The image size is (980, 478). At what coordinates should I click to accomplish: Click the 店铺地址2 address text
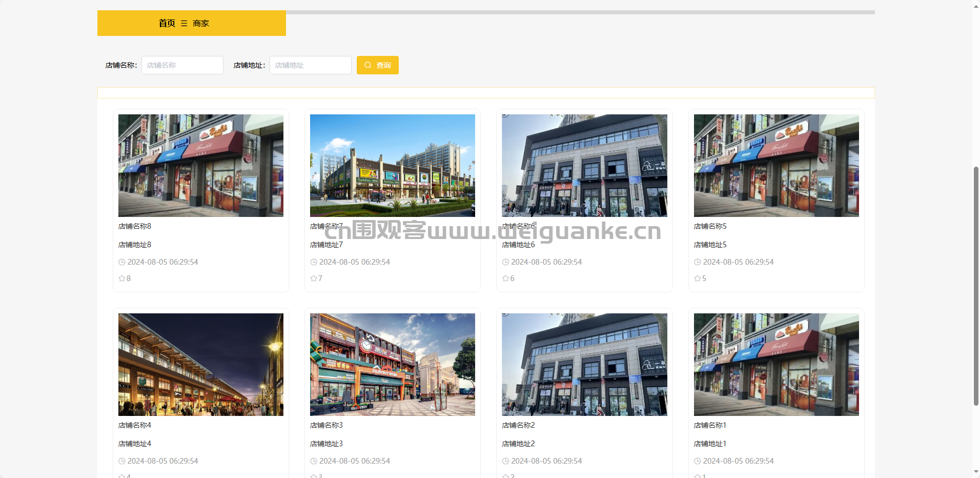pyautogui.click(x=518, y=444)
